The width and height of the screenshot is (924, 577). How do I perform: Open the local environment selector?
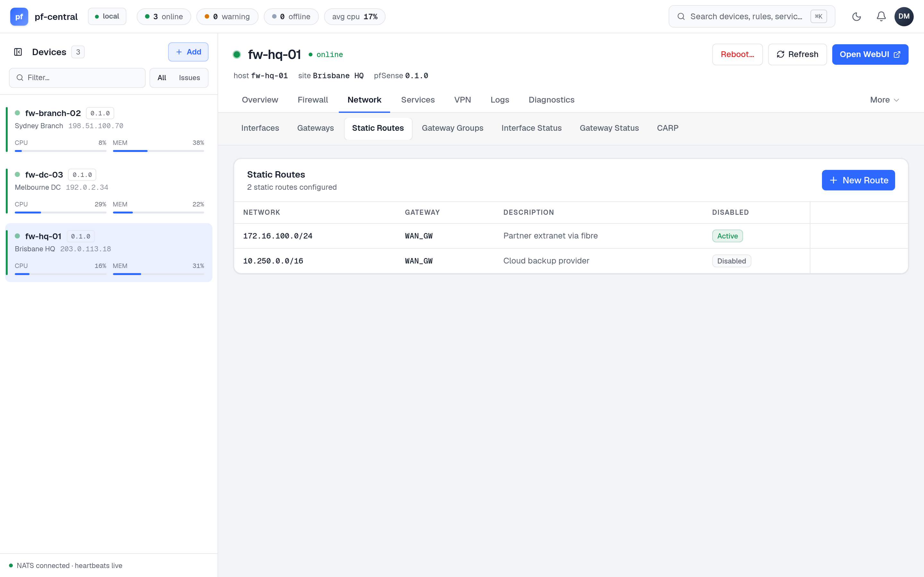click(107, 16)
